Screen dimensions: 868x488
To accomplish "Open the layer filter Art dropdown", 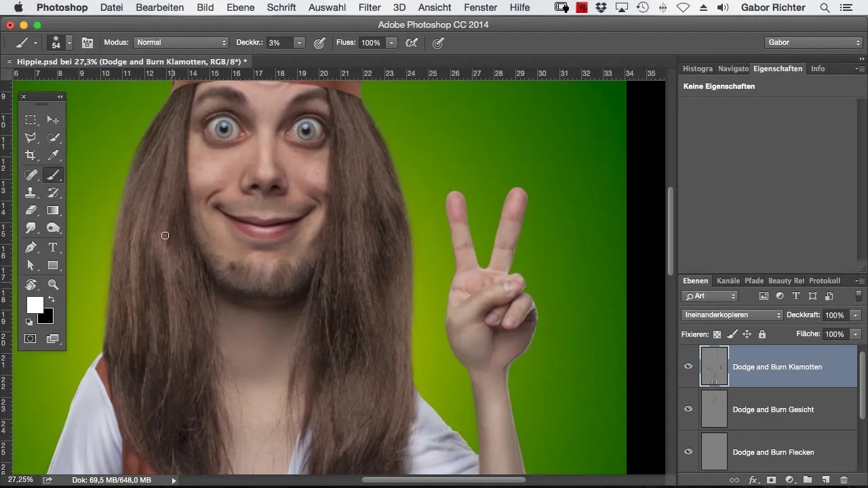I will coord(710,296).
